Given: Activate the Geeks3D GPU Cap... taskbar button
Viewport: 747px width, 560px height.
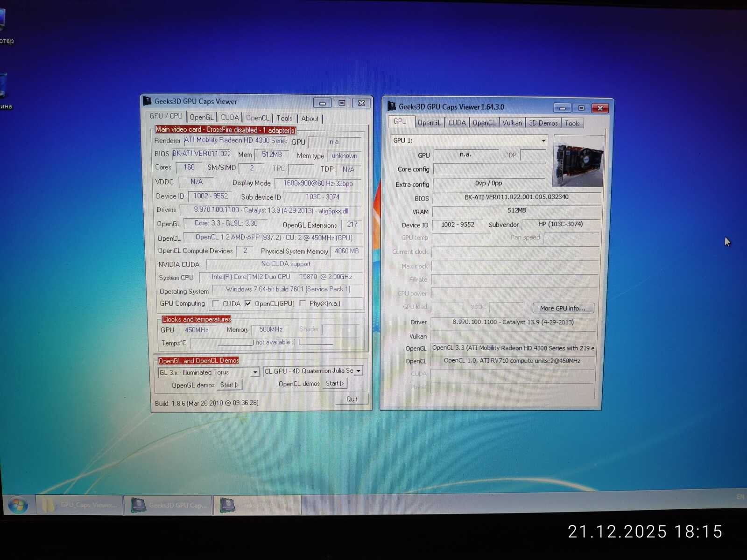Looking at the screenshot, I should [x=169, y=505].
